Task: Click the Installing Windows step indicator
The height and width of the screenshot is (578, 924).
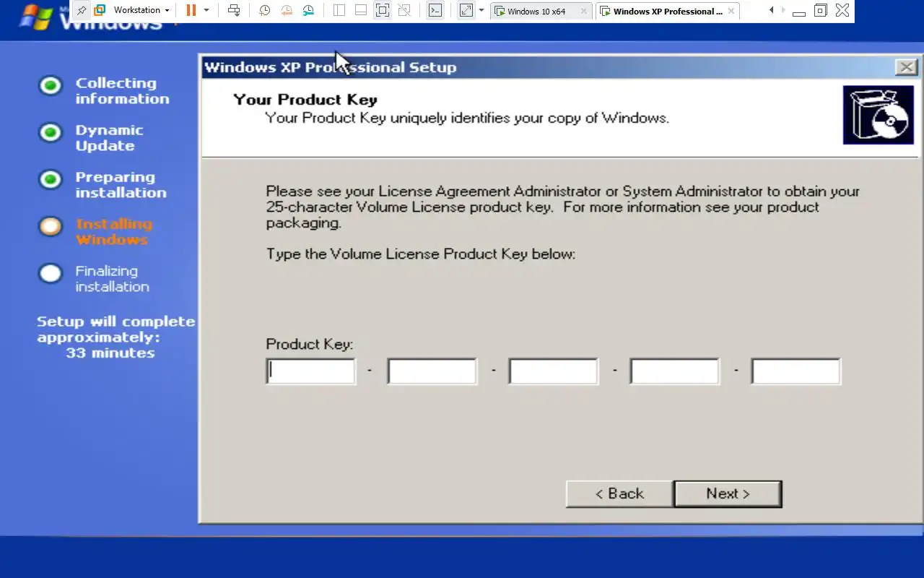Action: pos(51,226)
